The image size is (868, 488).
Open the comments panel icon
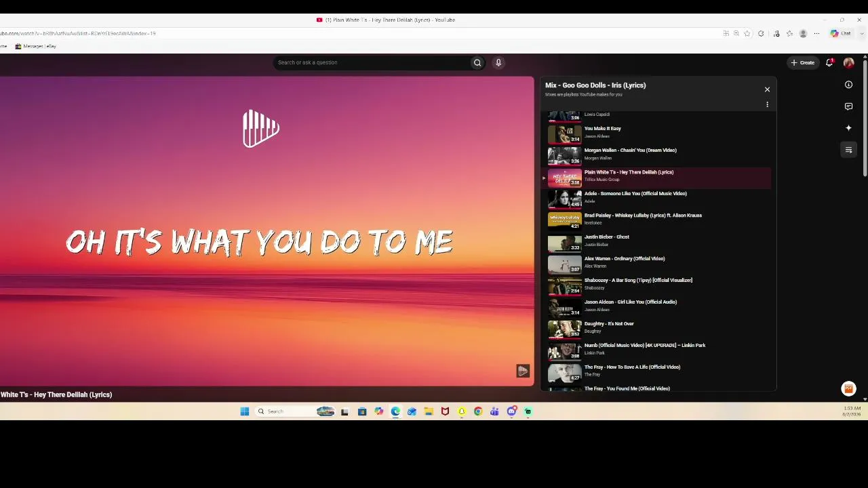coord(848,106)
